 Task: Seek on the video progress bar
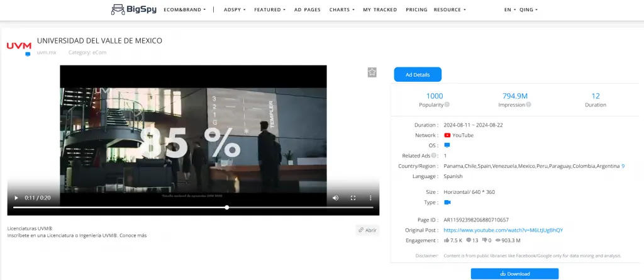pos(193,208)
